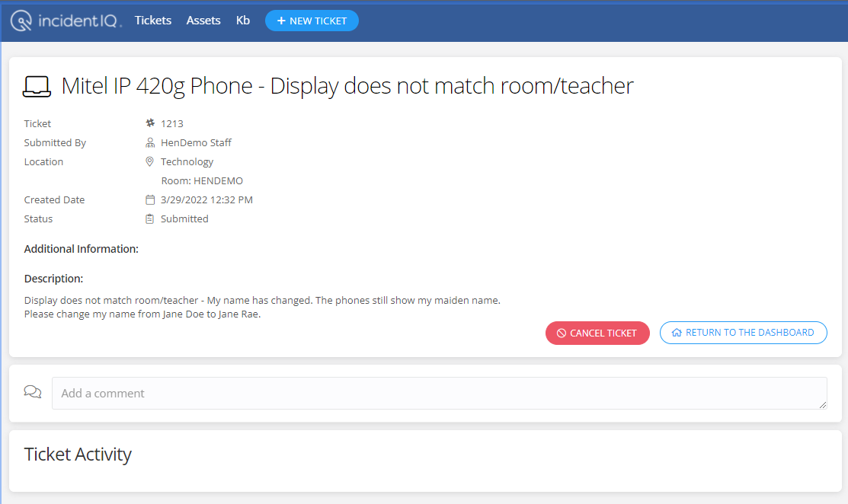848x504 pixels.
Task: Click the submitter person icon
Action: 150,142
